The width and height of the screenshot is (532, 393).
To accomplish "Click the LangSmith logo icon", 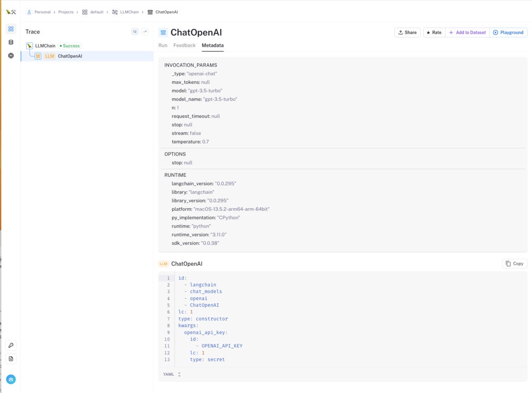I will [11, 12].
